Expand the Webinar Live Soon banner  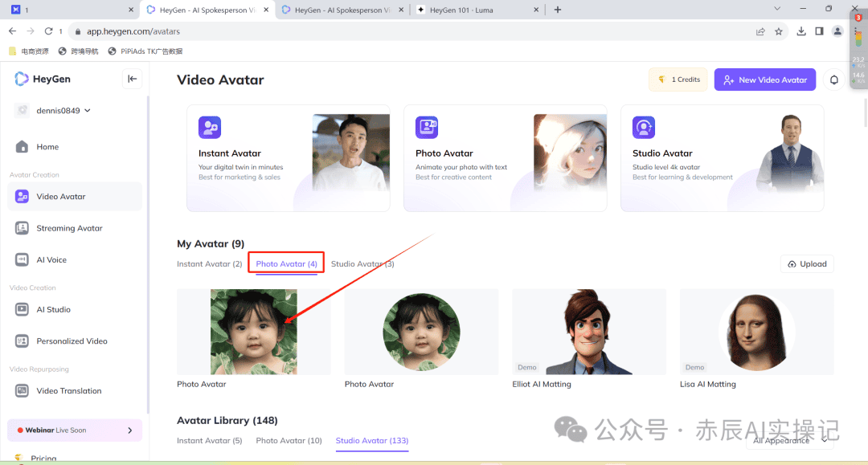coord(74,430)
